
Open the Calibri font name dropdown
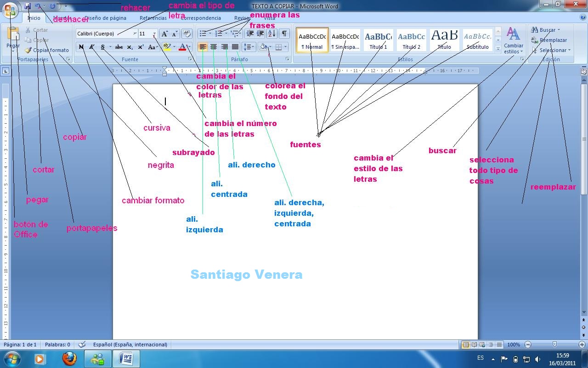tap(135, 33)
